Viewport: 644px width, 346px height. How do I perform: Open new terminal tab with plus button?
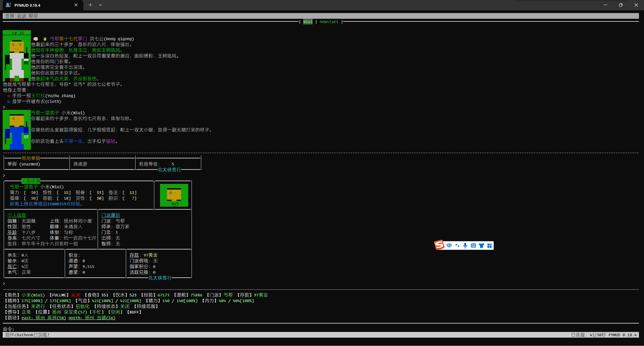90,5
